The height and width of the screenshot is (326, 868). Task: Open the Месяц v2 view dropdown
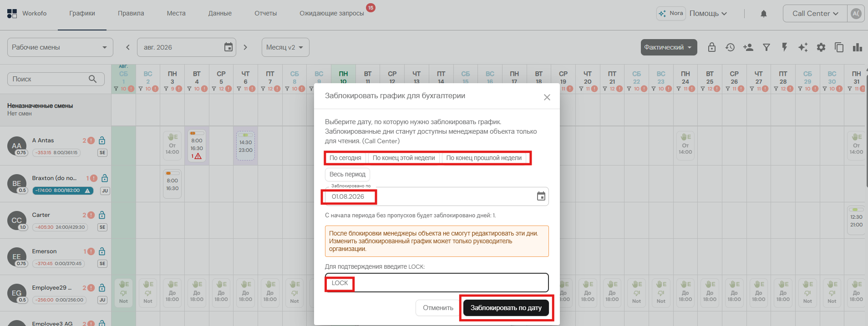coord(285,47)
